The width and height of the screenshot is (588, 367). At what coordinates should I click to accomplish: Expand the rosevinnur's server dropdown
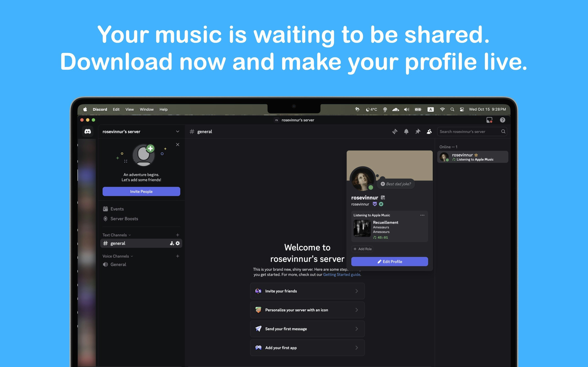tap(178, 132)
